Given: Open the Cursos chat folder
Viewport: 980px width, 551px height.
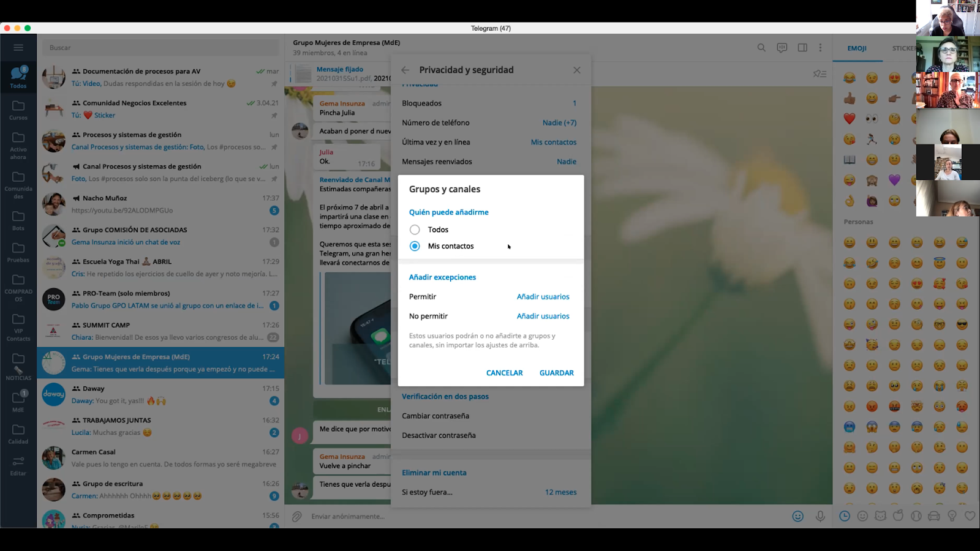Looking at the screenshot, I should coord(18,110).
